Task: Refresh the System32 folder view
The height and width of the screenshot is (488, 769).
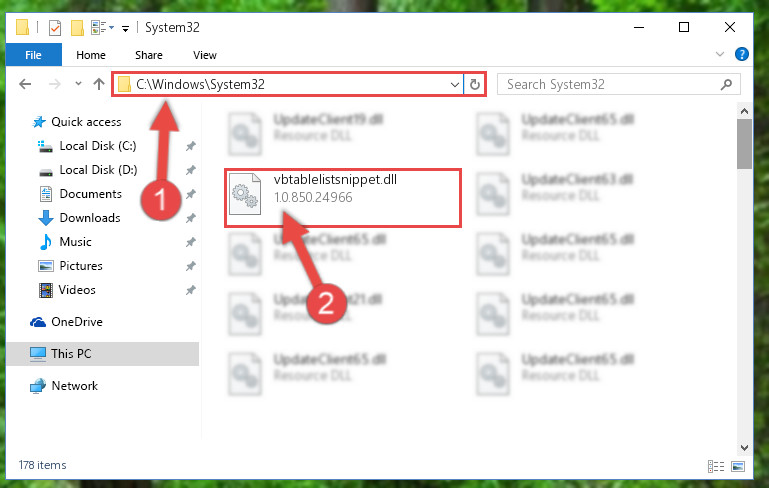Action: (474, 84)
